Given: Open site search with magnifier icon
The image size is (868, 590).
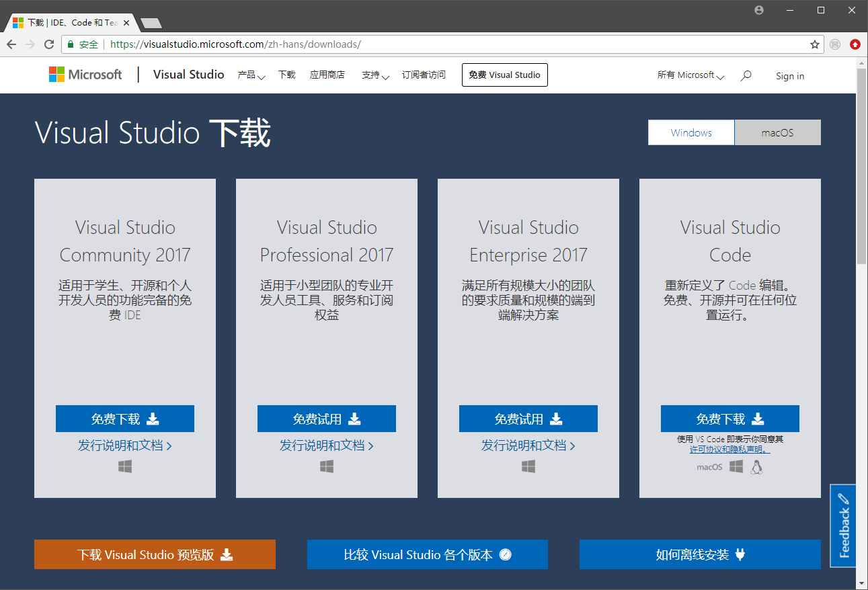Looking at the screenshot, I should (x=746, y=76).
